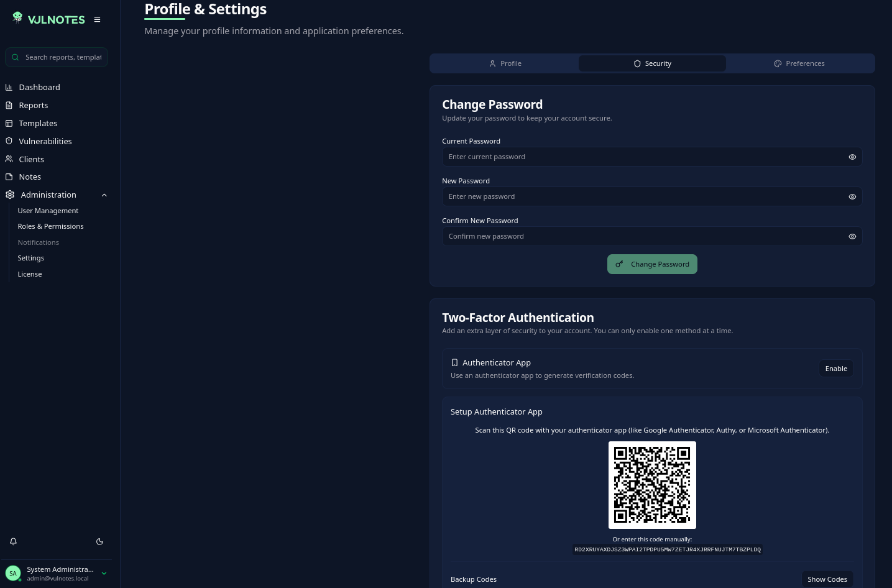This screenshot has height=588, width=892.
Task: Enable the Authenticator App
Action: [x=836, y=369]
